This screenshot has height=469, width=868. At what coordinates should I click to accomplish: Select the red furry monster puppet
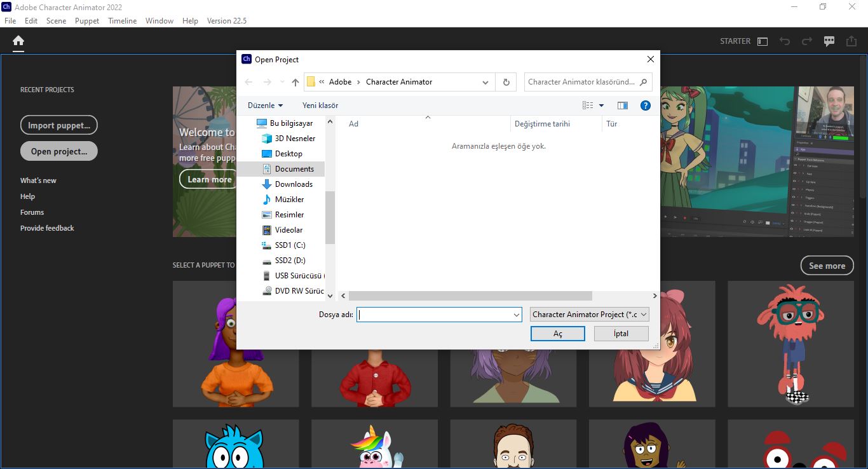pyautogui.click(x=790, y=344)
